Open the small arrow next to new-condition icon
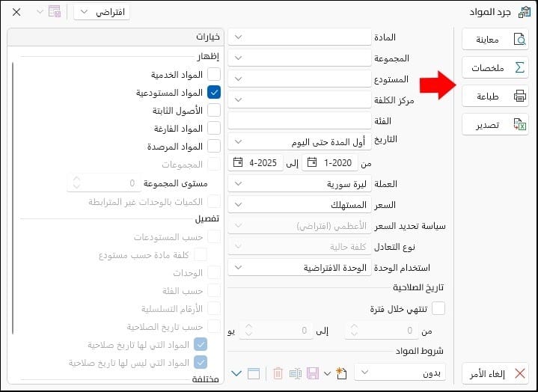The image size is (538, 392). (327, 373)
